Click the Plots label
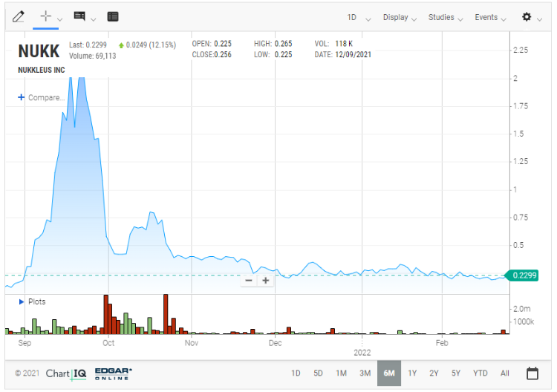The image size is (557, 392). [x=37, y=302]
